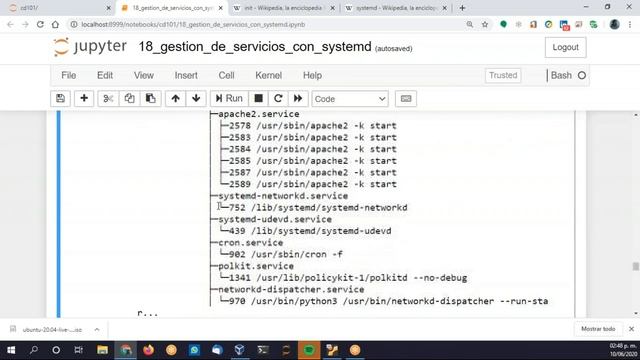Open VirtualBox from the taskbar
Viewport: 640px width, 360px height.
(x=240, y=350)
